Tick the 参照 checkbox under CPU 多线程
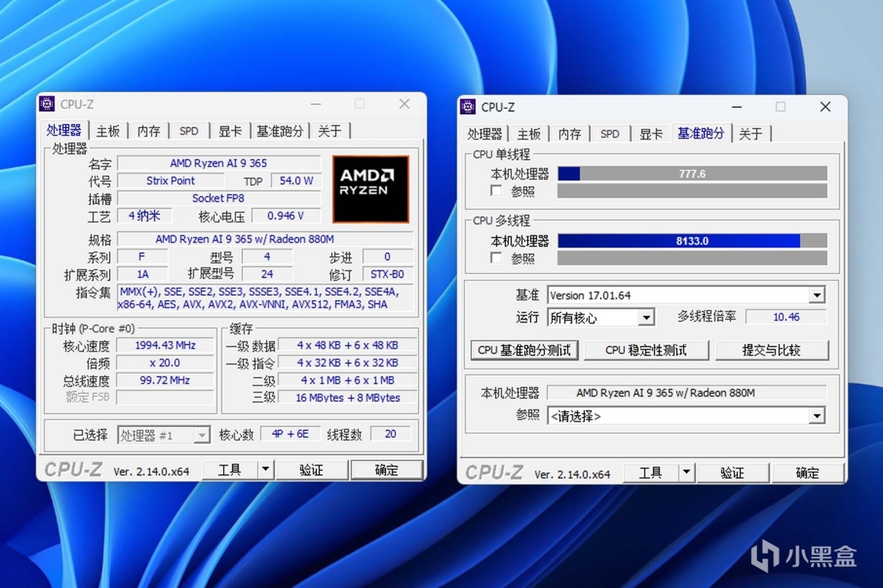883x588 pixels. click(496, 258)
